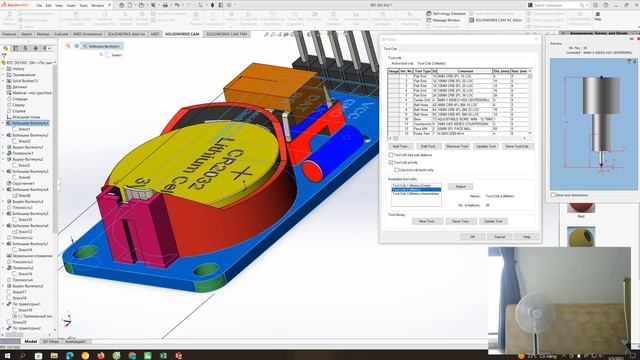Click the Technology Database icon
This screenshot has width=640, height=360.
click(429, 13)
